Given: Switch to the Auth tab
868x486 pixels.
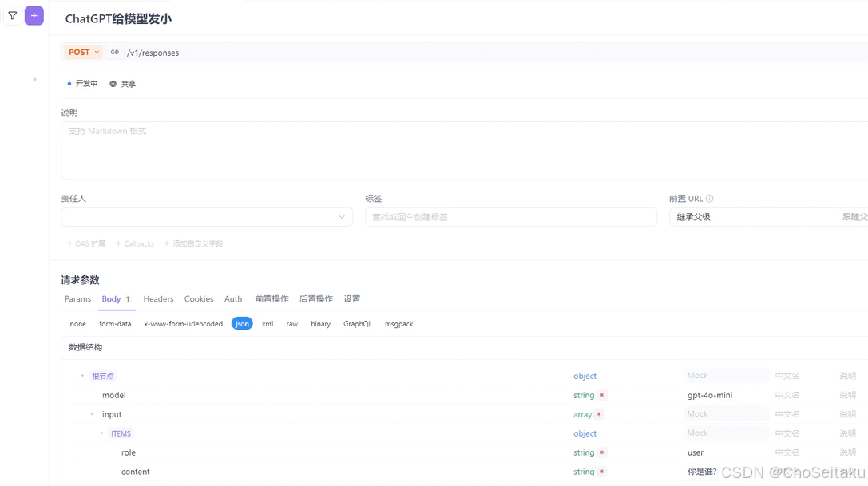Looking at the screenshot, I should [x=233, y=299].
